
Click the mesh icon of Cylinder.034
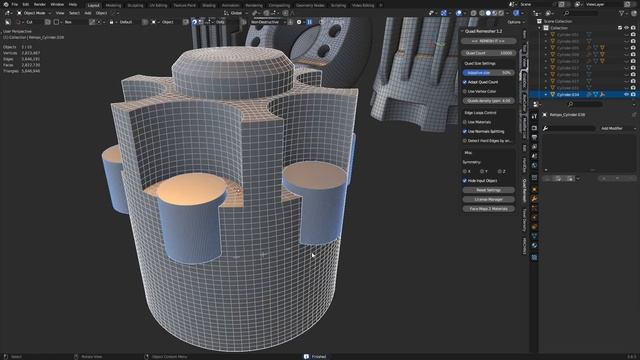[553, 95]
